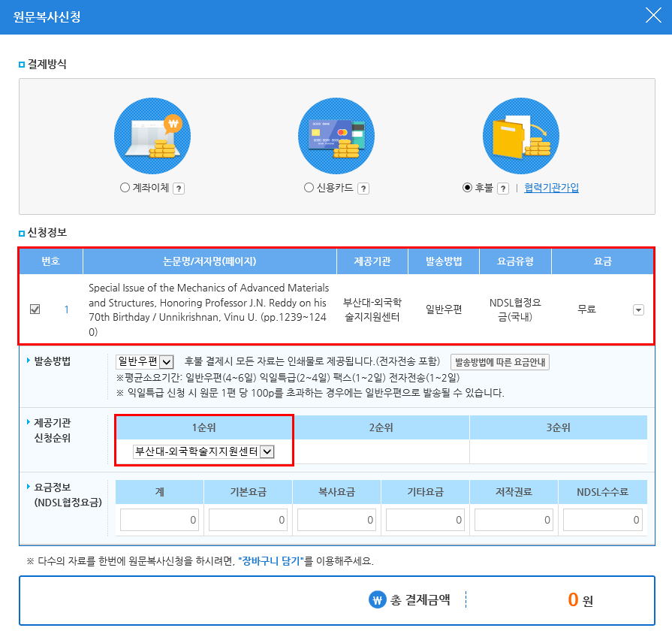Image resolution: width=672 pixels, height=637 pixels.
Task: Click the 계 total fee field
Action: click(x=159, y=520)
